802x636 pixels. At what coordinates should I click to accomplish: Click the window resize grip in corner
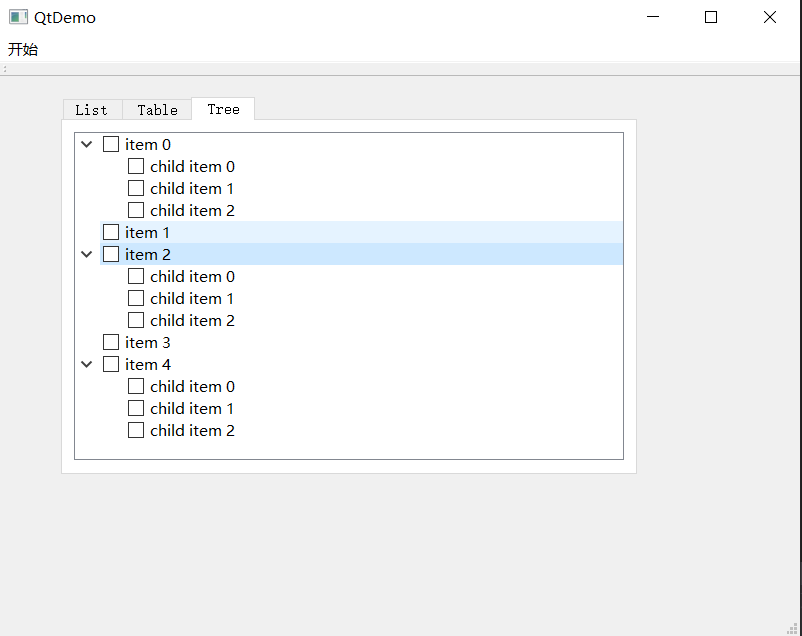(792, 627)
